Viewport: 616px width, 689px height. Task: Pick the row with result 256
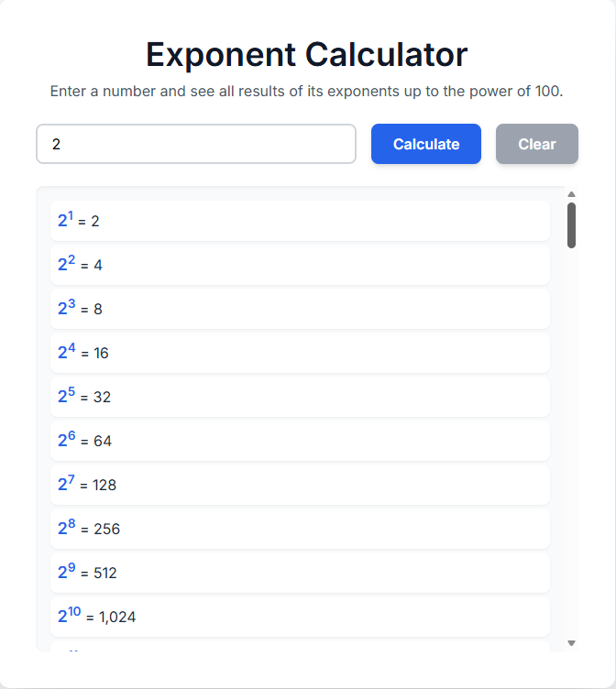tap(300, 529)
